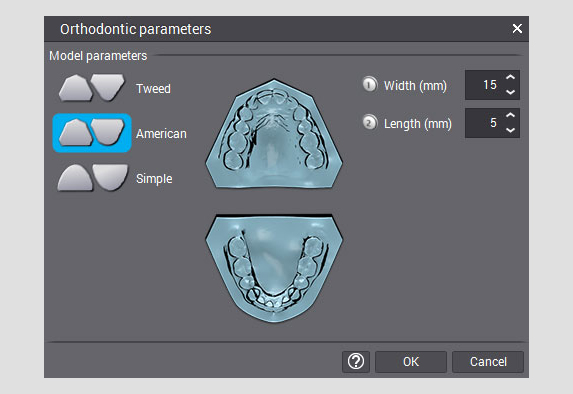Click the upper jaw model preview
This screenshot has width=573, height=394.
point(274,134)
